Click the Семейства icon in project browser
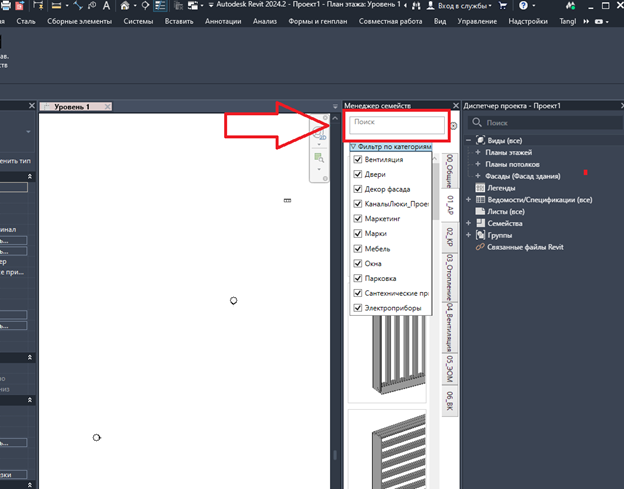Image resolution: width=624 pixels, height=489 pixels. point(480,223)
